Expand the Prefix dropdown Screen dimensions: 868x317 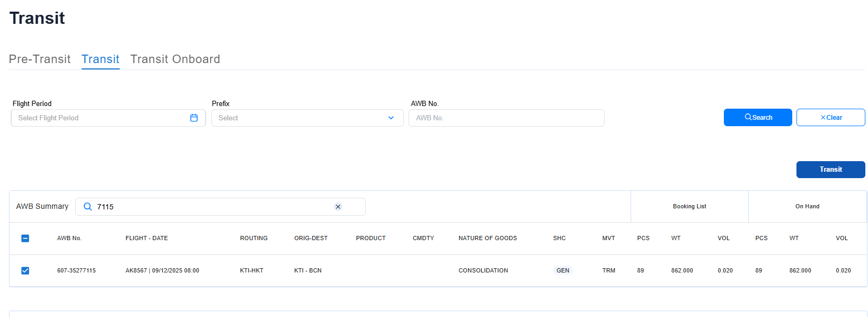(x=302, y=118)
